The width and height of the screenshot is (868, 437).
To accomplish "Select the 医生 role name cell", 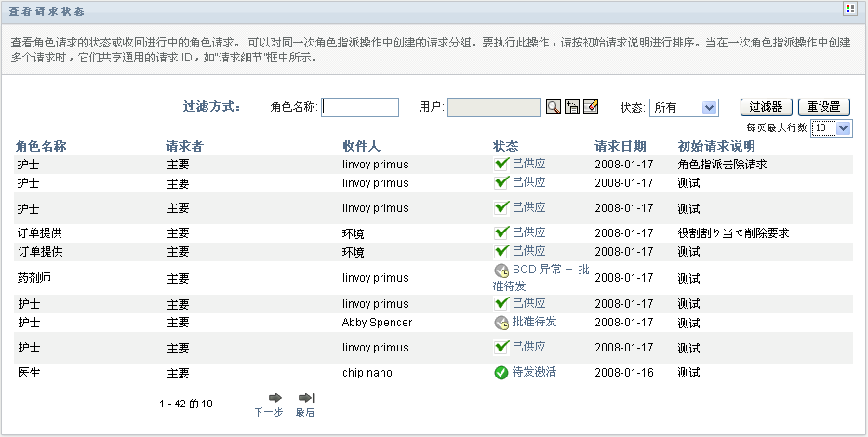I will pyautogui.click(x=29, y=373).
